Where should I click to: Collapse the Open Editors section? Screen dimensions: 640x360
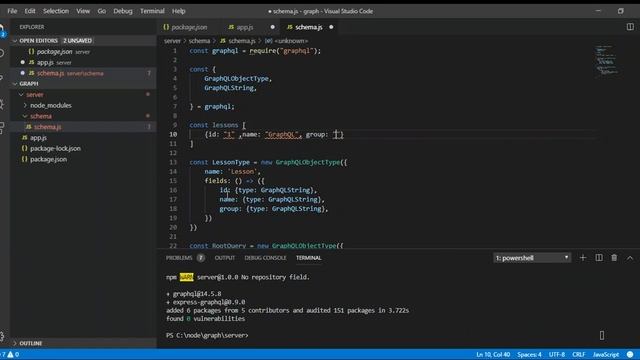coord(15,41)
